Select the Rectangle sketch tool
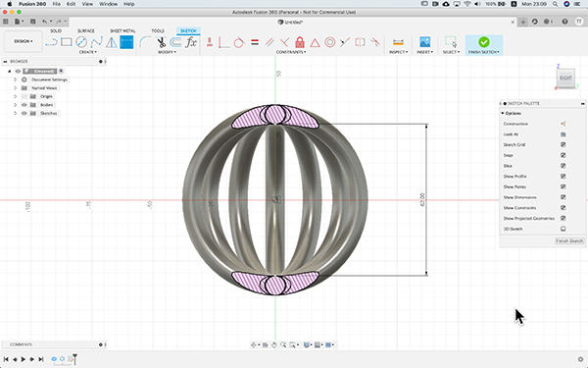 [x=67, y=42]
